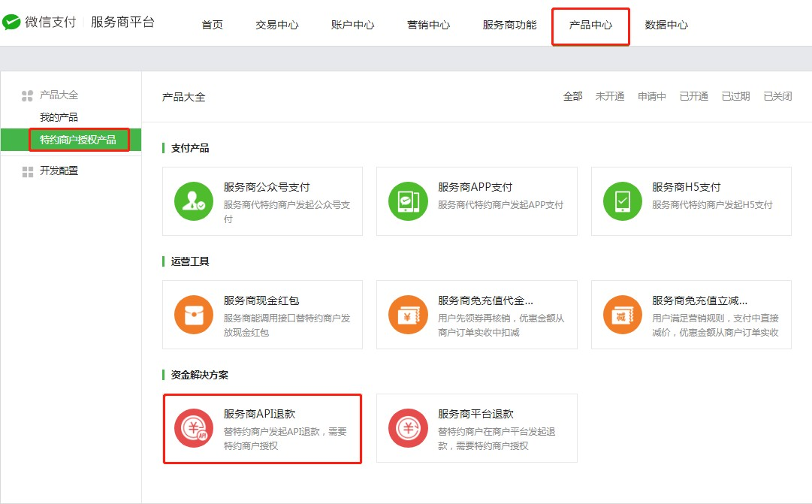Filter products by 已过期
Image resolution: width=812 pixels, height=504 pixels.
point(735,96)
